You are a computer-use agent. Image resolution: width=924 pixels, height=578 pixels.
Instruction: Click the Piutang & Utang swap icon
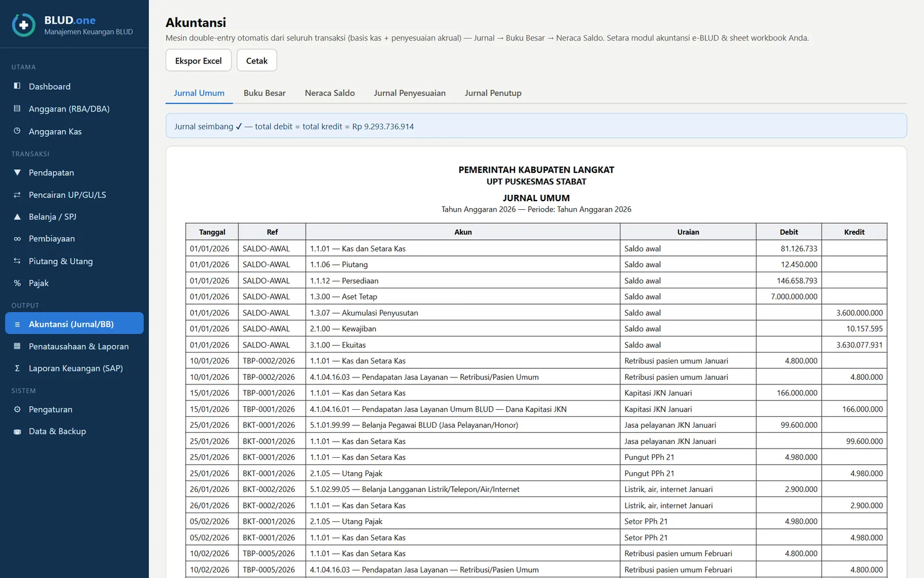[17, 261]
